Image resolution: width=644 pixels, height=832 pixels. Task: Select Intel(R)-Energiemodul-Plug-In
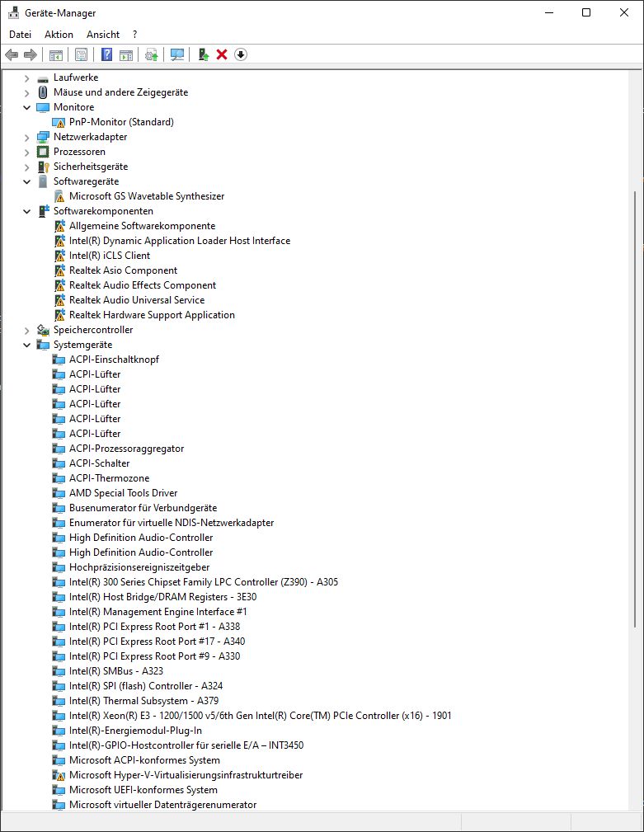tap(136, 731)
